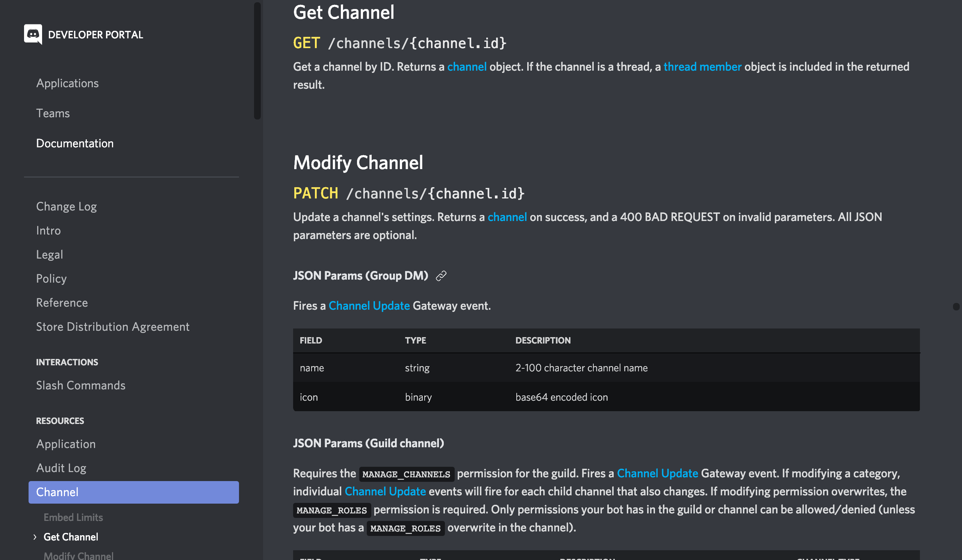Open the Applications section

pyautogui.click(x=68, y=83)
